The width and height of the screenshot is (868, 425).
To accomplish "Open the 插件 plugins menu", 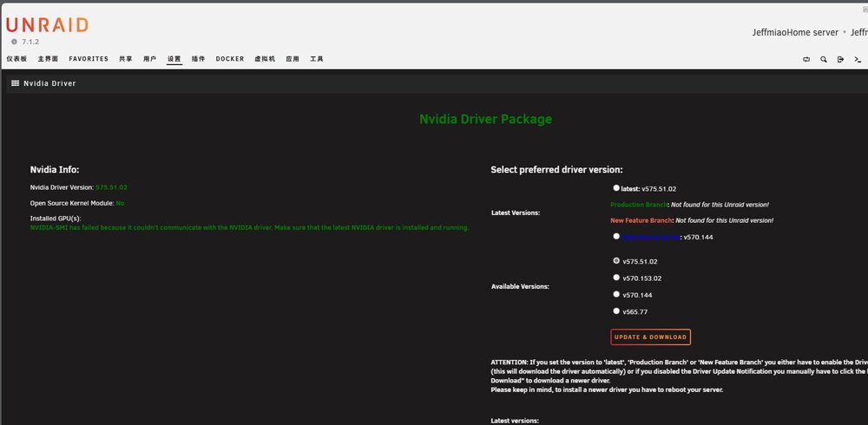I will click(x=198, y=59).
